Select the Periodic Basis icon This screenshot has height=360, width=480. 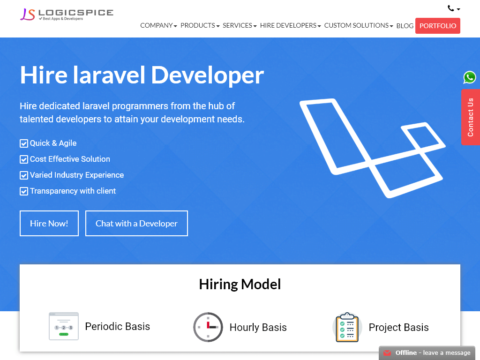tap(64, 326)
